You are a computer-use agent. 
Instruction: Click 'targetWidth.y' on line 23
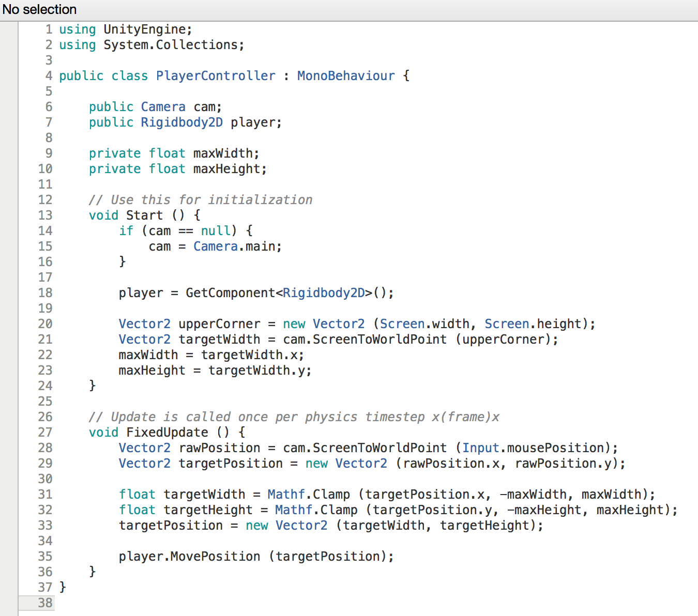pyautogui.click(x=256, y=371)
